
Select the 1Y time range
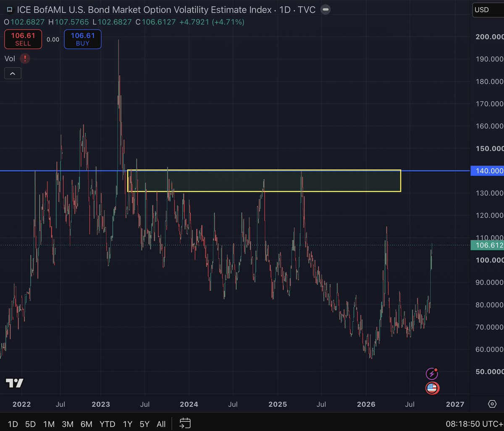coord(127,424)
